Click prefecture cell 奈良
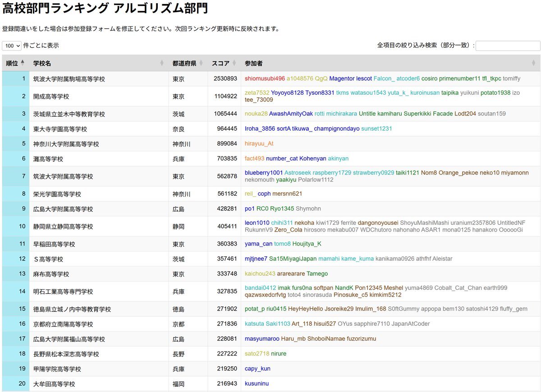541x392 pixels. click(x=179, y=129)
